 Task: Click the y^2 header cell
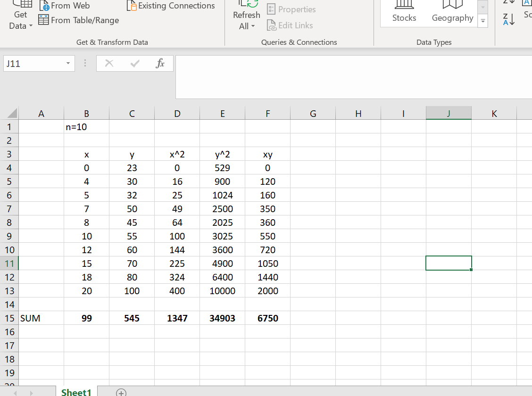pos(222,154)
